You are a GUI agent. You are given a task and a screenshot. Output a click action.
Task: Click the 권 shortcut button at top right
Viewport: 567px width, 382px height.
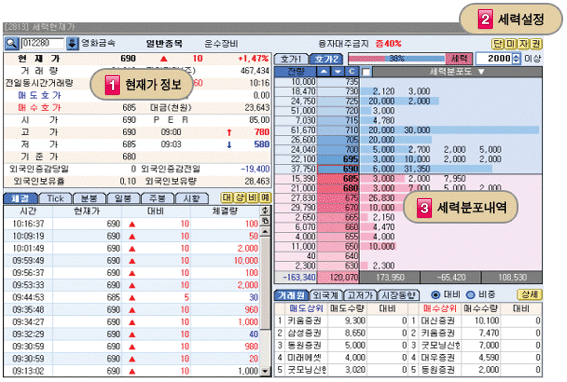tap(536, 44)
